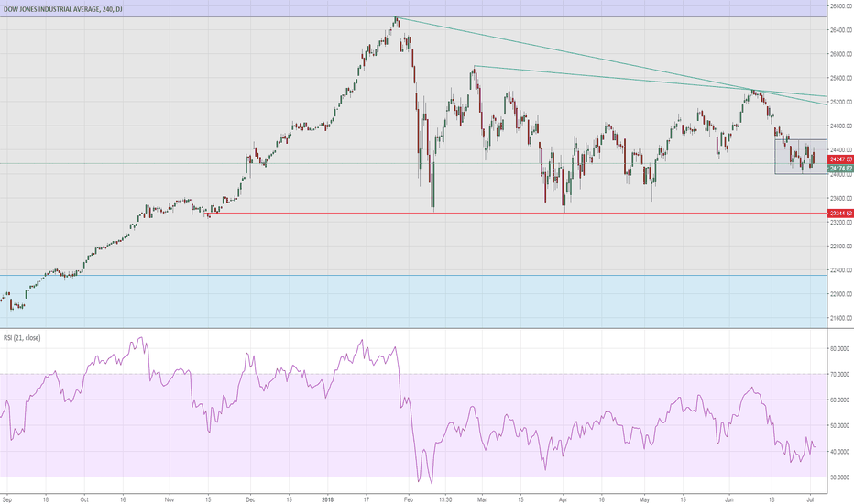The width and height of the screenshot is (854, 504).
Task: Click the Mar date label on time axis
Action: pos(482,499)
